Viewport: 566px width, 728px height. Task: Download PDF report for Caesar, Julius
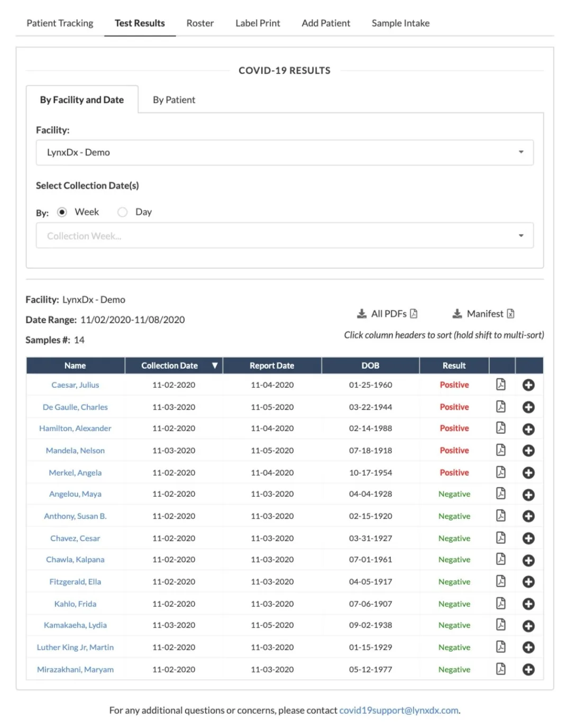coord(500,385)
